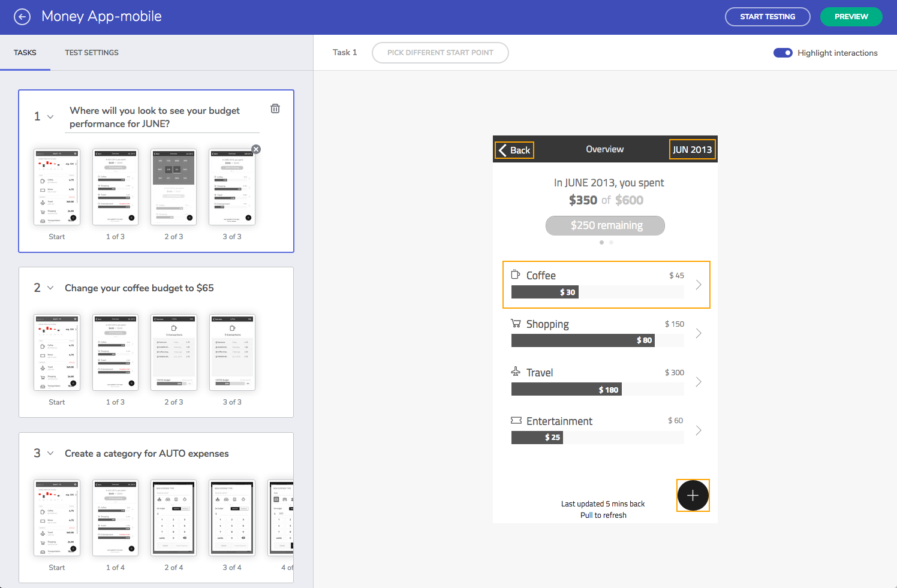
Task: Click the '$600' total budget amount
Action: point(629,200)
